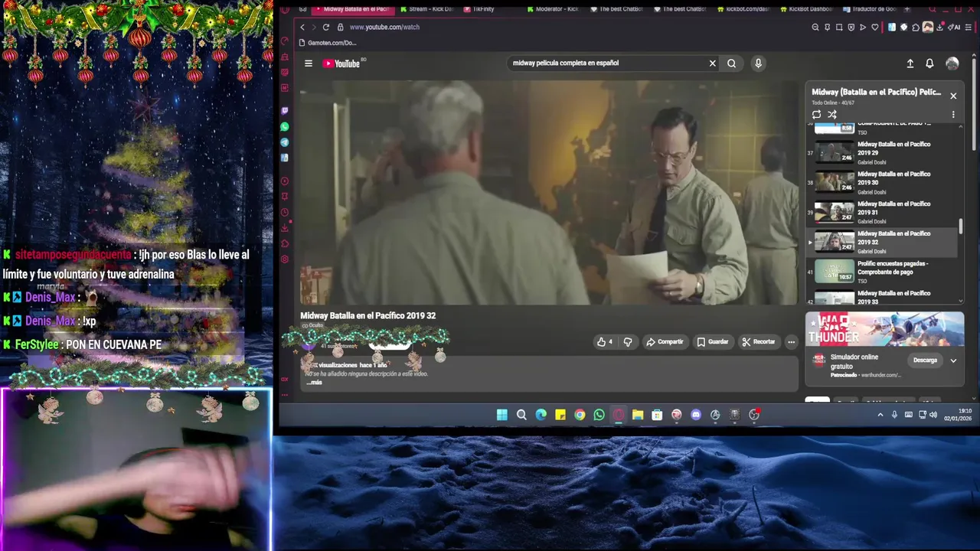Go to the YouTube home logo
980x551 pixels.
[x=341, y=64]
